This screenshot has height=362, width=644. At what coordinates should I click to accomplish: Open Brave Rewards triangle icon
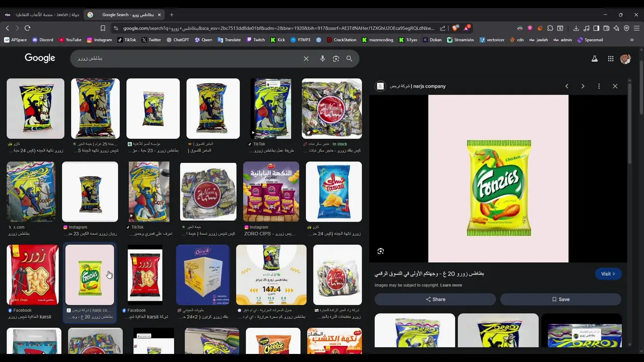pyautogui.click(x=466, y=28)
